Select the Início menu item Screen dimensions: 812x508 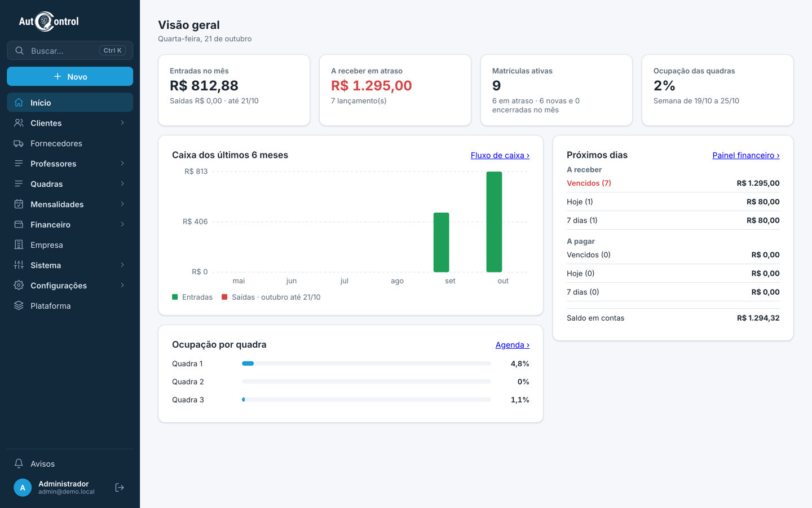(x=70, y=103)
